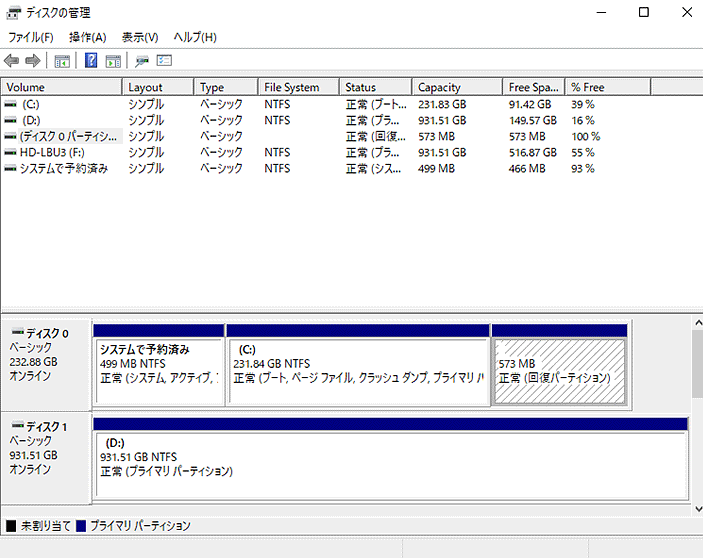Click the 55 % free cell
Image resolution: width=703 pixels, height=558 pixels.
point(583,153)
